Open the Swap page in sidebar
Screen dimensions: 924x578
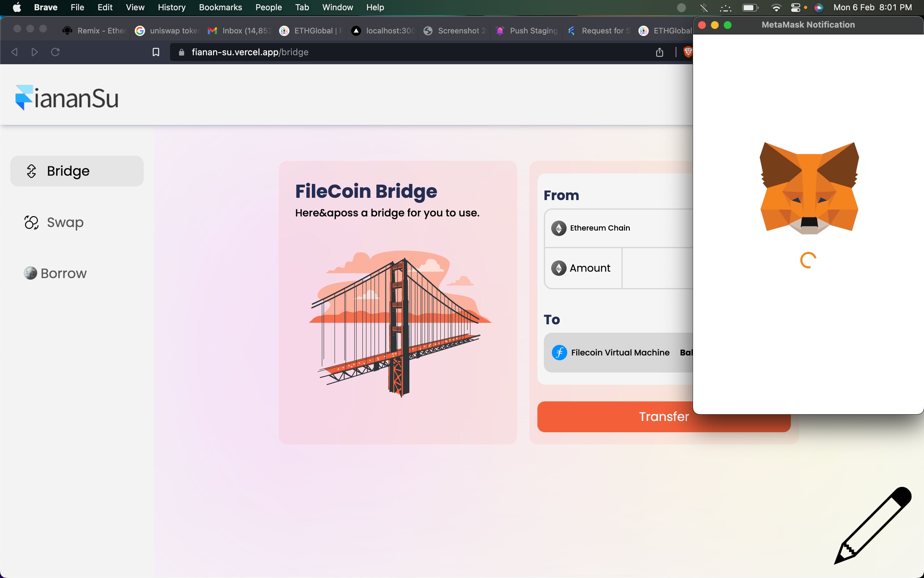pyautogui.click(x=54, y=222)
